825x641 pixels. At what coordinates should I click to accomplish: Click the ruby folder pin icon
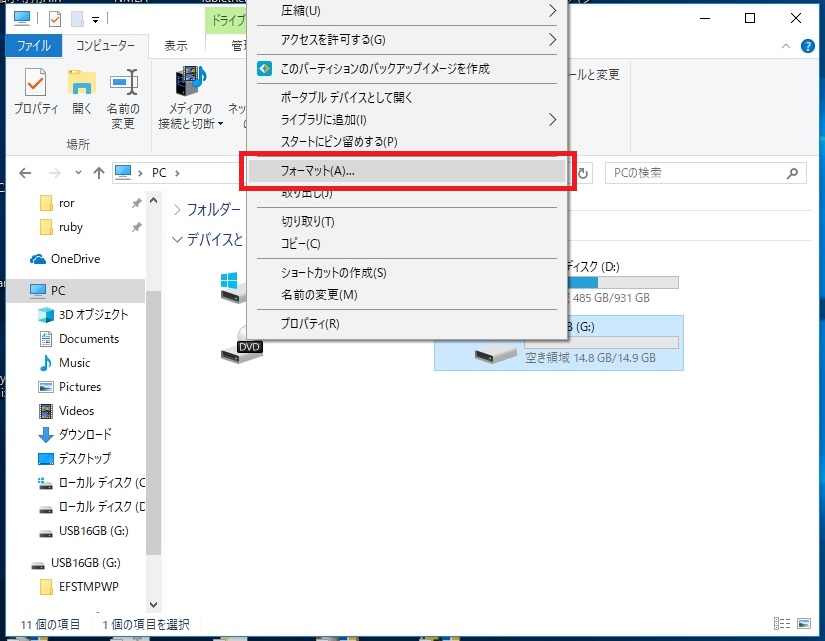(136, 227)
